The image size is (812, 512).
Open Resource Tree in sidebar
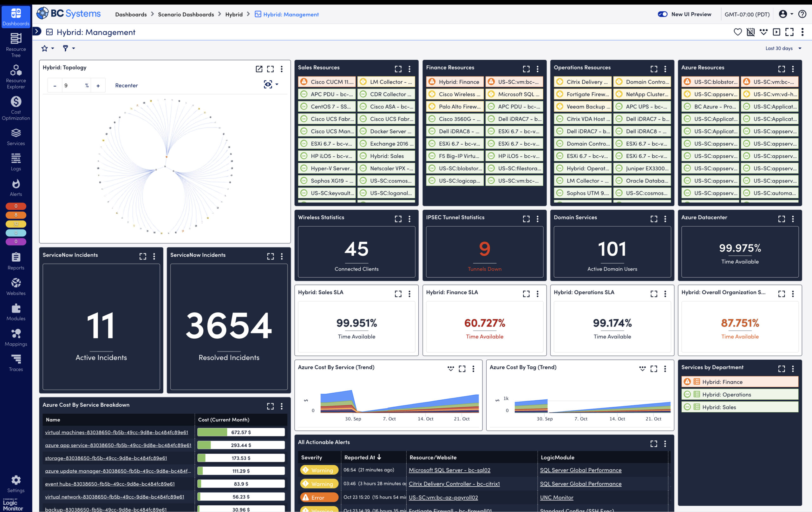point(16,44)
